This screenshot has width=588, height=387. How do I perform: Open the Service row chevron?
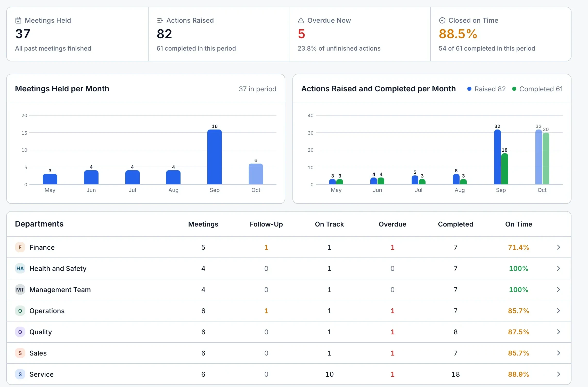coord(558,374)
